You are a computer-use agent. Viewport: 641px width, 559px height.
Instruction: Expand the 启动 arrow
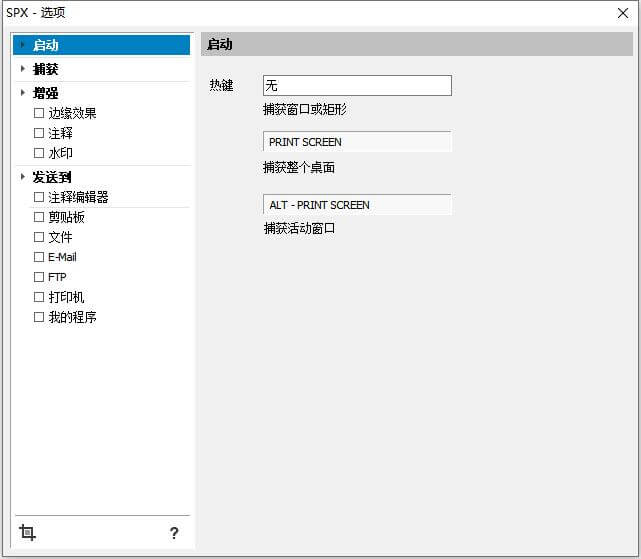(23, 45)
